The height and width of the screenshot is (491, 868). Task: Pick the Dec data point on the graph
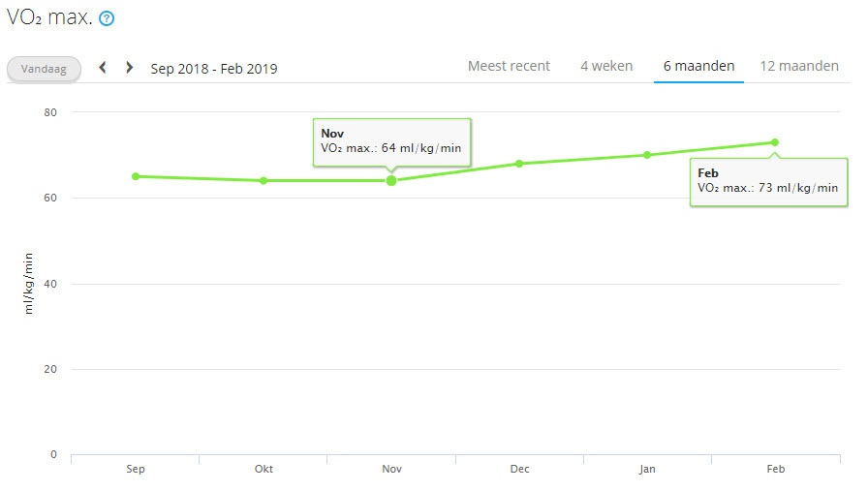click(519, 164)
